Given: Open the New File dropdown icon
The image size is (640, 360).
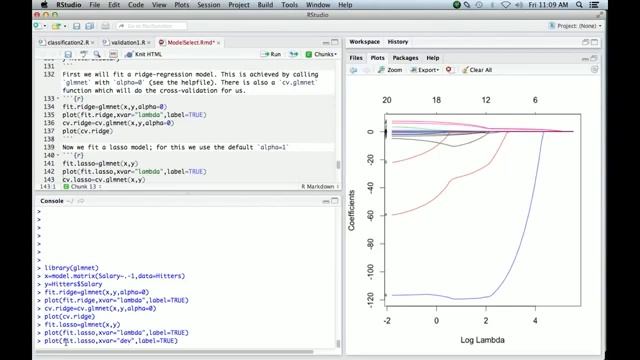Looking at the screenshot, I should click(39, 26).
